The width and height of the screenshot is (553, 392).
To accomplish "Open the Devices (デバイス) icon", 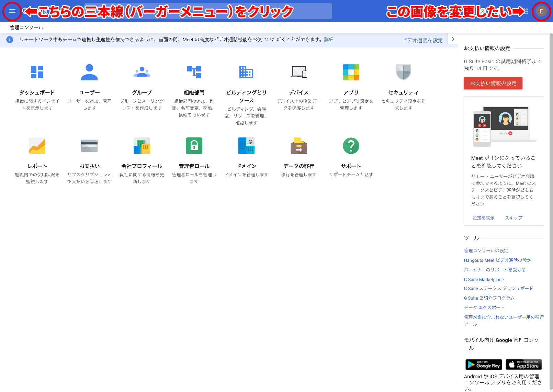I will click(x=299, y=72).
